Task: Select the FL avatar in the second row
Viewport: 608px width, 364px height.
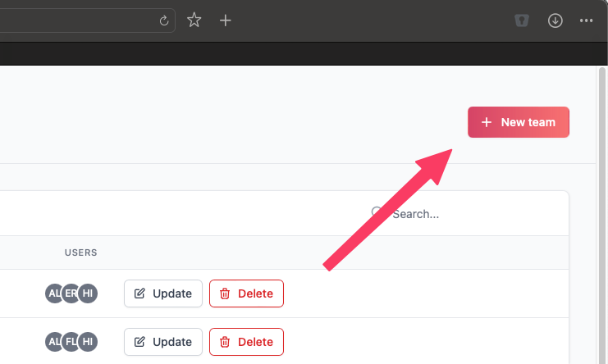Action: 71,341
